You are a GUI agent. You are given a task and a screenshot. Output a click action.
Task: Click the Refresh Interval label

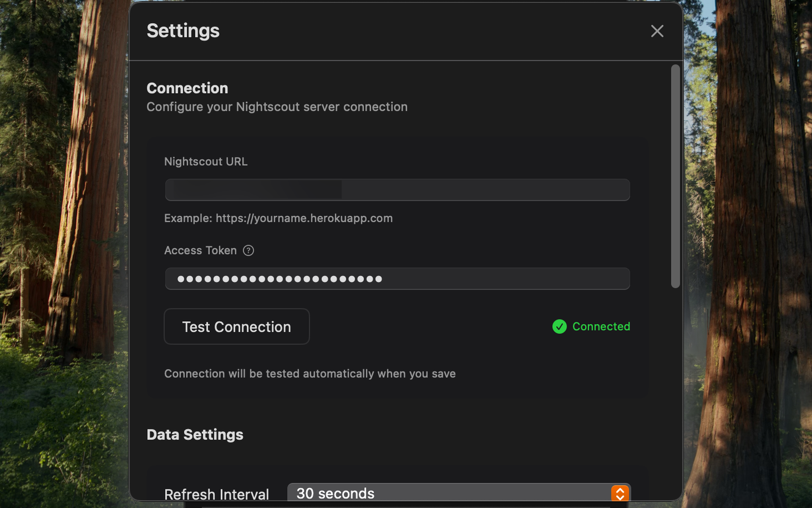217,494
